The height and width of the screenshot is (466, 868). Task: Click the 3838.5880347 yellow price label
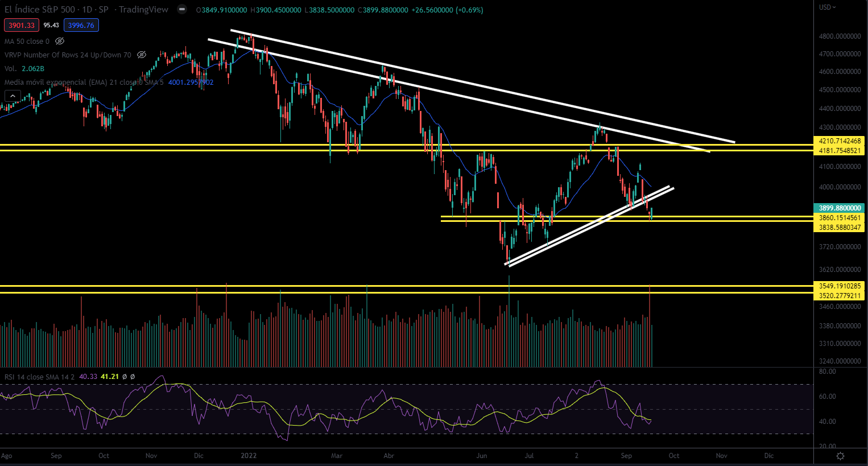[x=840, y=228]
